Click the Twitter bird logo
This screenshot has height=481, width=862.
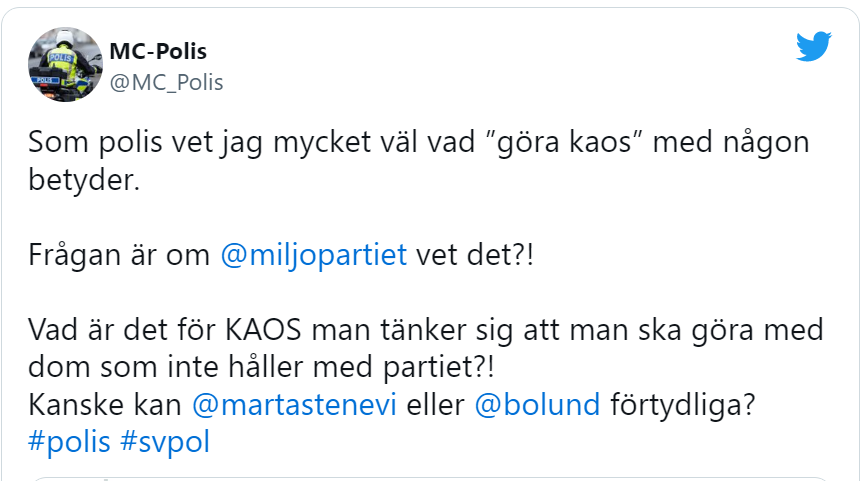[x=814, y=47]
